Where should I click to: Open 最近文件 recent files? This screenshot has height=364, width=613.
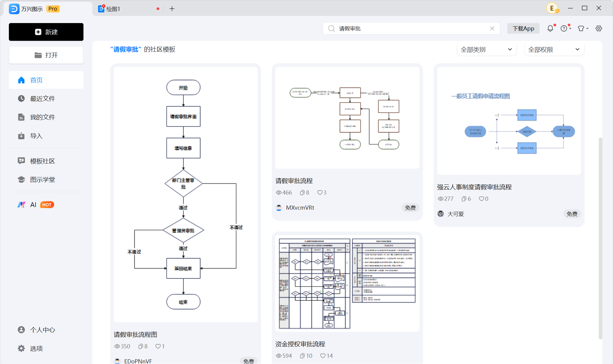point(46,98)
